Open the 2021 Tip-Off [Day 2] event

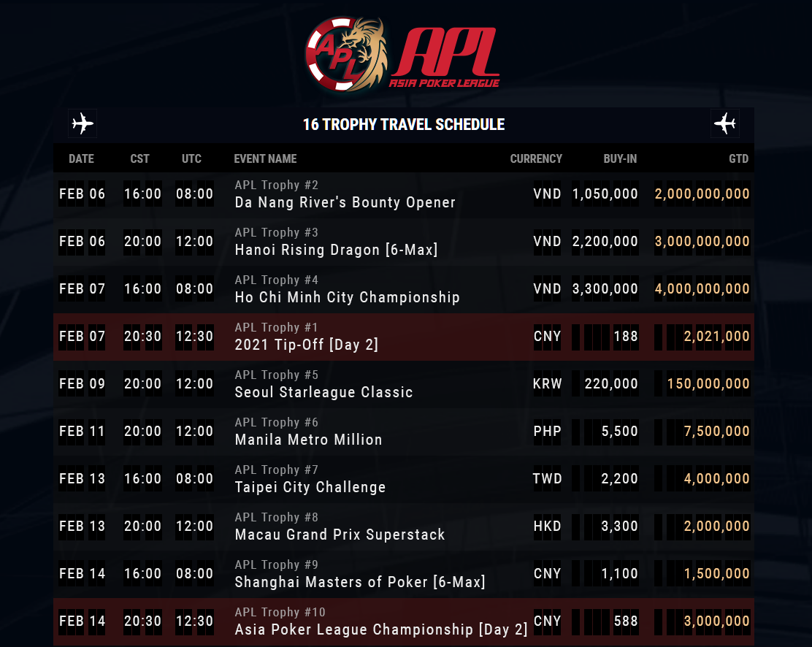(x=307, y=345)
